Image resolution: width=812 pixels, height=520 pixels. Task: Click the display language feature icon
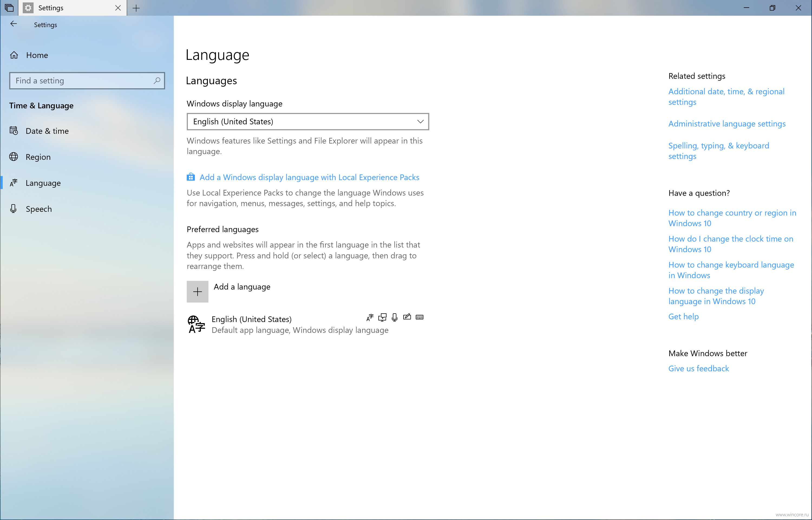pos(370,317)
